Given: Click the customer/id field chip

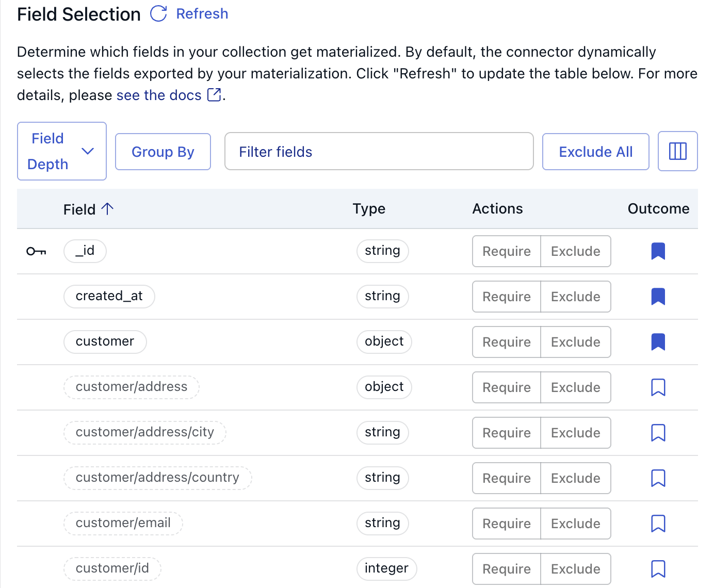Looking at the screenshot, I should point(112,569).
